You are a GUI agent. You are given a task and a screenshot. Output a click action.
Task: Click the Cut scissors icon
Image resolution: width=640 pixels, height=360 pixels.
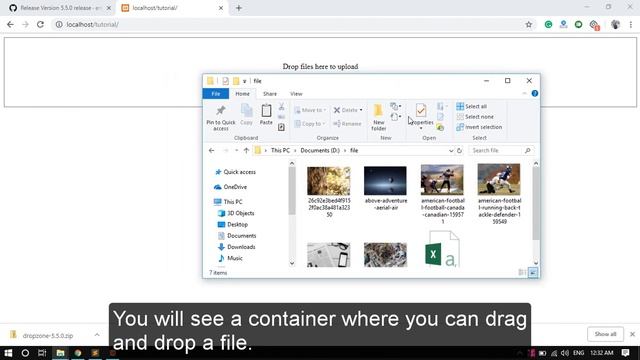[281, 107]
